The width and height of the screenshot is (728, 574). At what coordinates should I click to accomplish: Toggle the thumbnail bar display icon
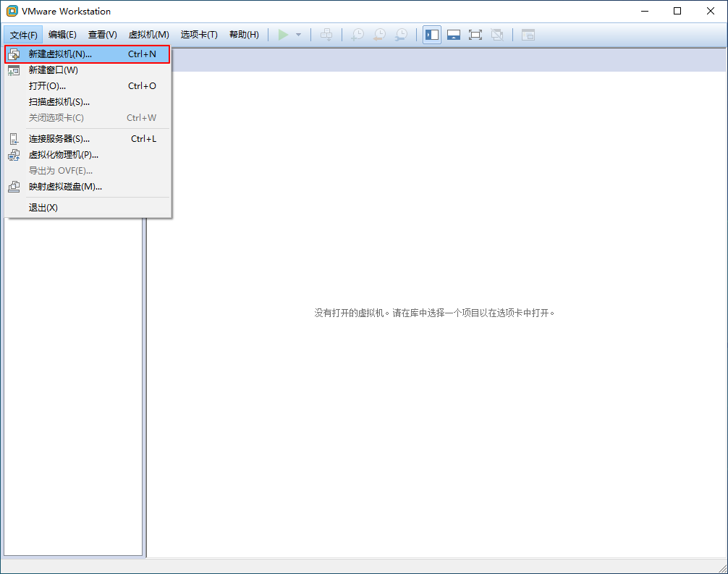pyautogui.click(x=454, y=34)
